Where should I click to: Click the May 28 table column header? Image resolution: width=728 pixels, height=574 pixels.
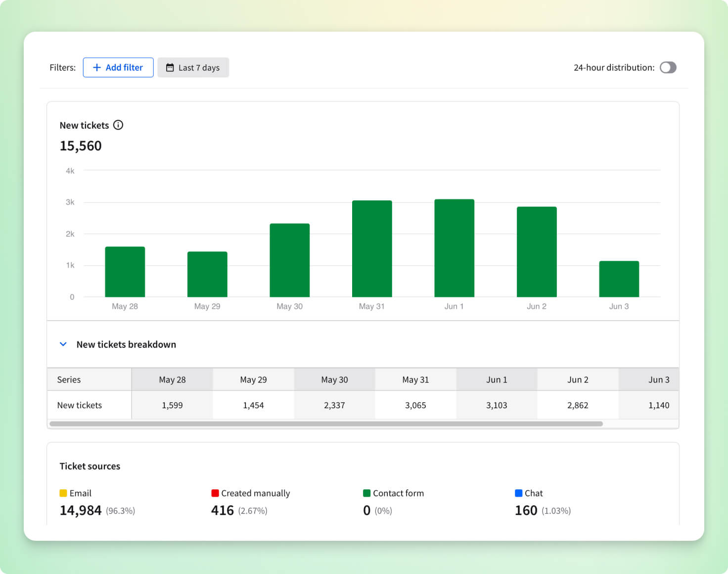pos(172,380)
